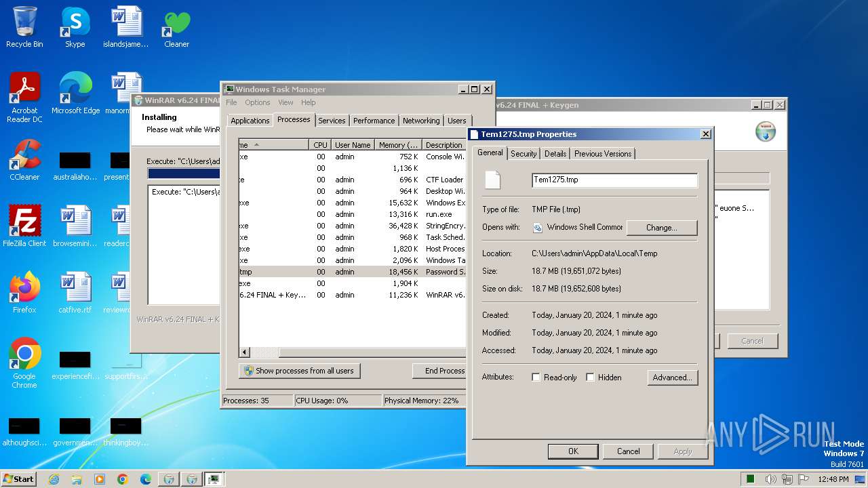Open the Options menu in Task Manager
Screen dimensions: 868x488
point(258,102)
